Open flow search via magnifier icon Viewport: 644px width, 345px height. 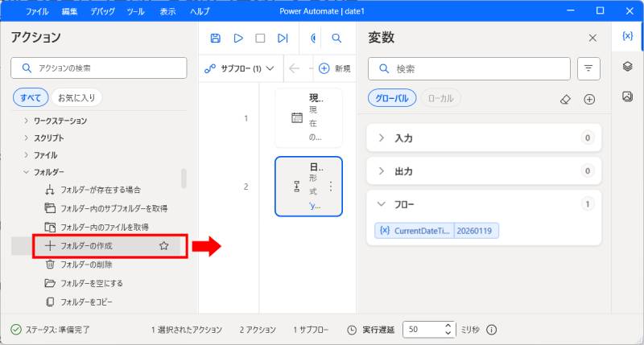(336, 38)
